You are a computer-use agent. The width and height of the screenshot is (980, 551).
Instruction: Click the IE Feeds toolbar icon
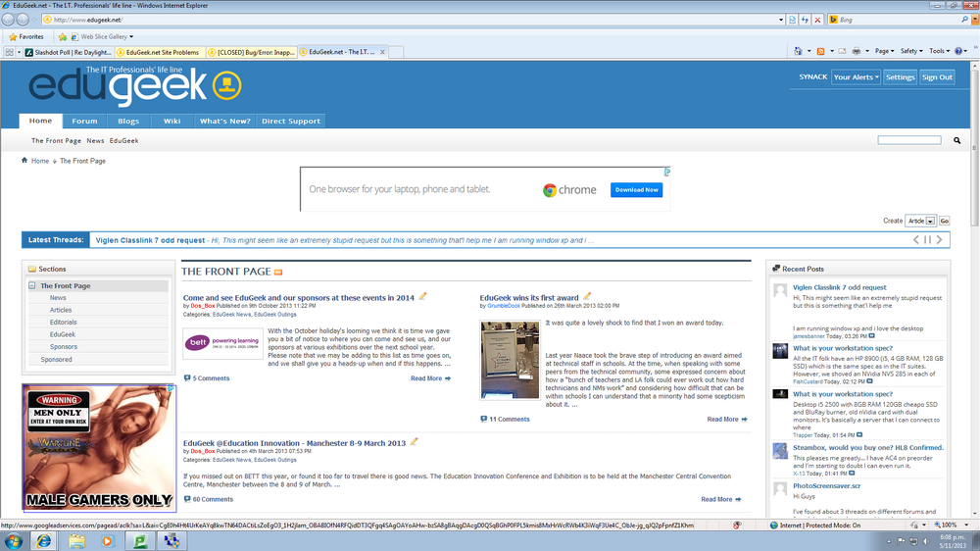820,51
